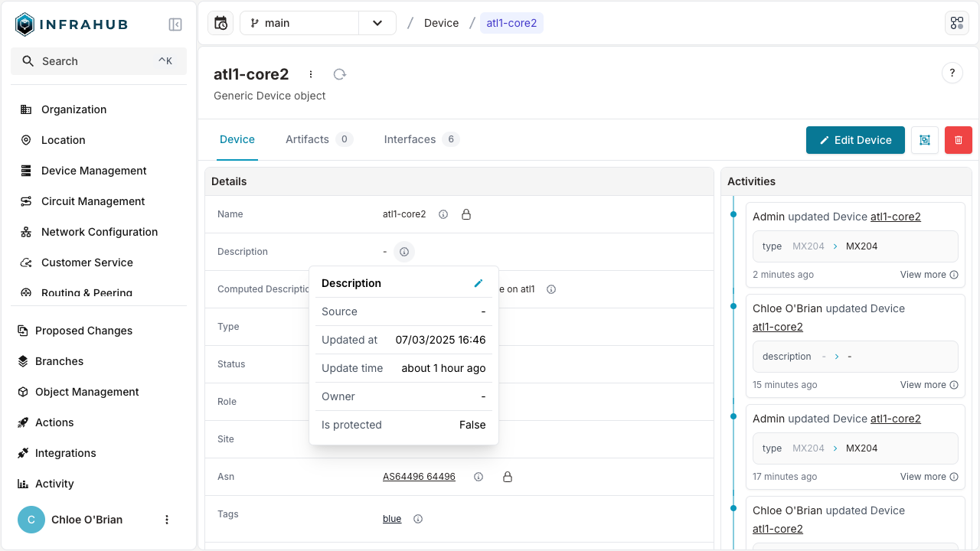The image size is (980, 551).
Task: Click the lock icon beside Asn value
Action: 507,477
